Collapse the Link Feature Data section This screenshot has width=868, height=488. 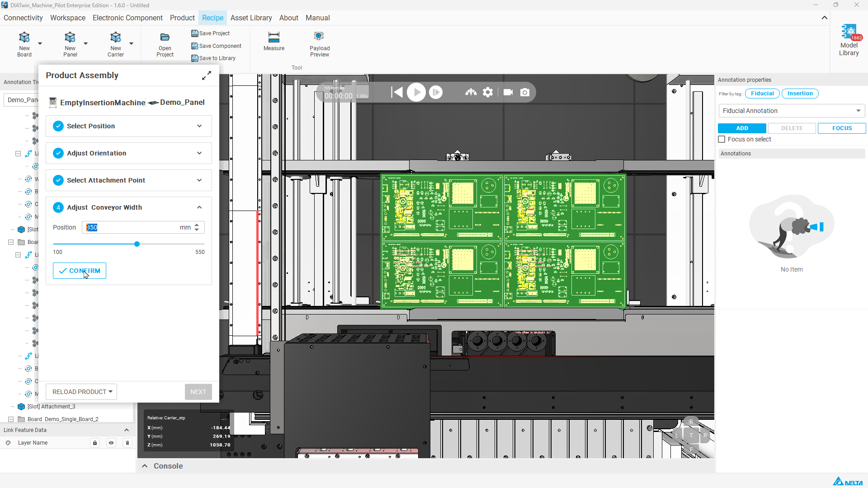point(127,430)
